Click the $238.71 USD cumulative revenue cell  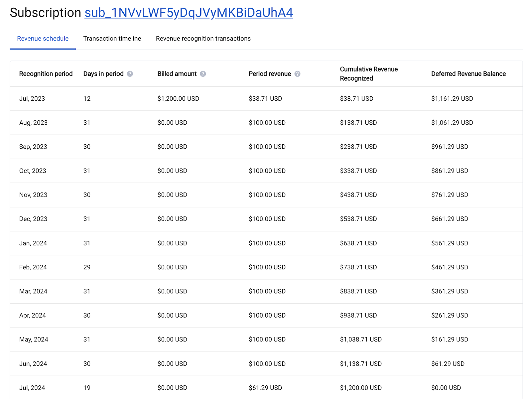pyautogui.click(x=358, y=147)
